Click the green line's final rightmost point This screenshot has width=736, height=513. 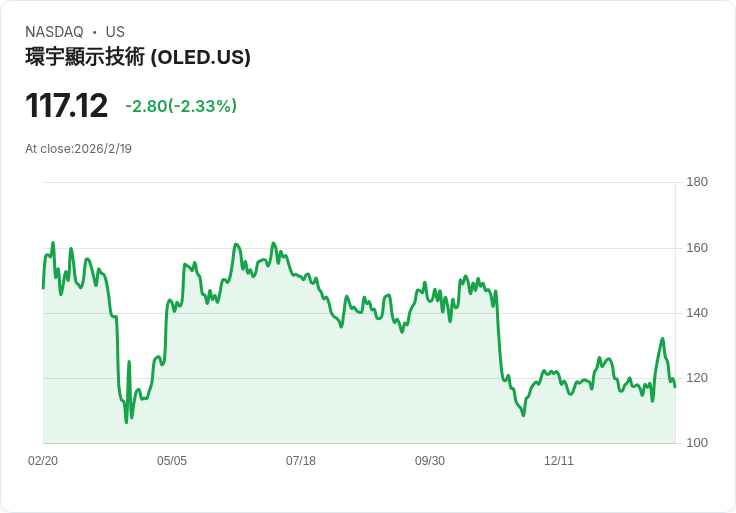tap(675, 386)
